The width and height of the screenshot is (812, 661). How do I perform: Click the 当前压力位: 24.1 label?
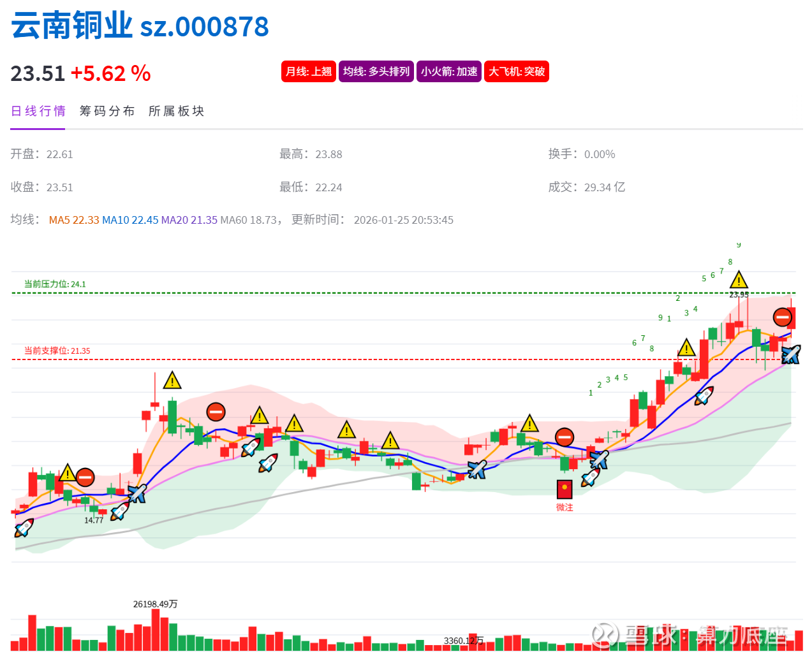(55, 284)
